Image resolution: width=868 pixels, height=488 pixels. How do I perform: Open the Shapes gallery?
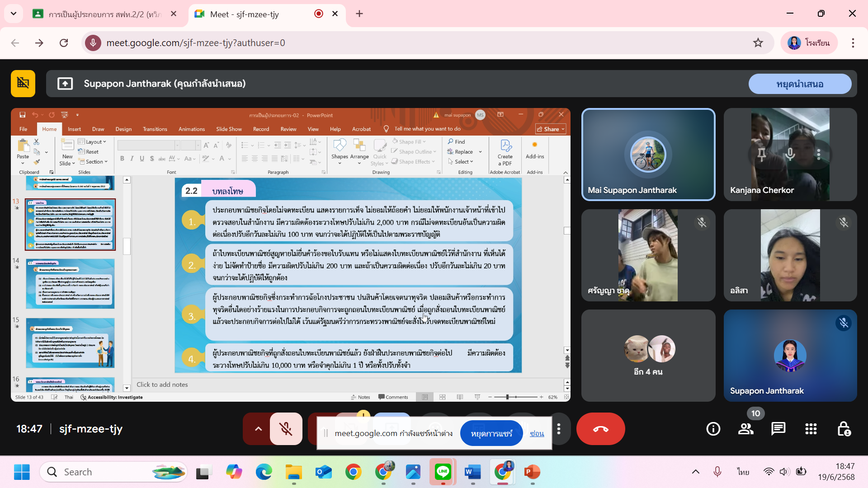click(340, 151)
